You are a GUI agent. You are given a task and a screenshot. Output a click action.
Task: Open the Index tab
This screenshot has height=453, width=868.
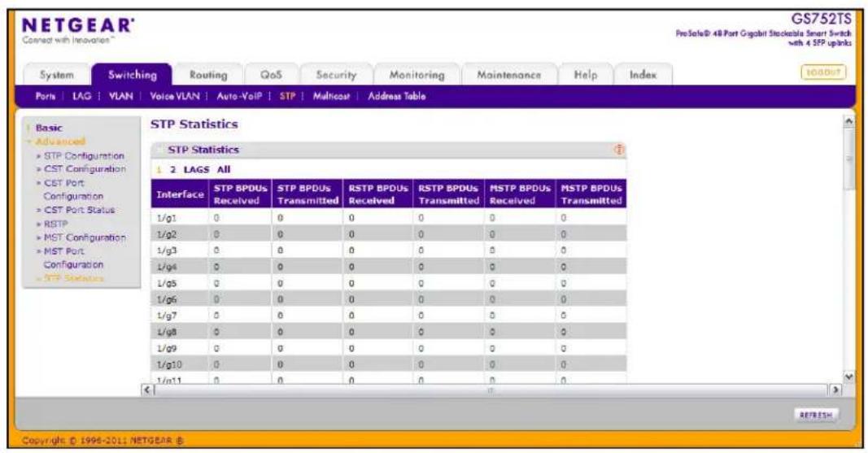[643, 75]
